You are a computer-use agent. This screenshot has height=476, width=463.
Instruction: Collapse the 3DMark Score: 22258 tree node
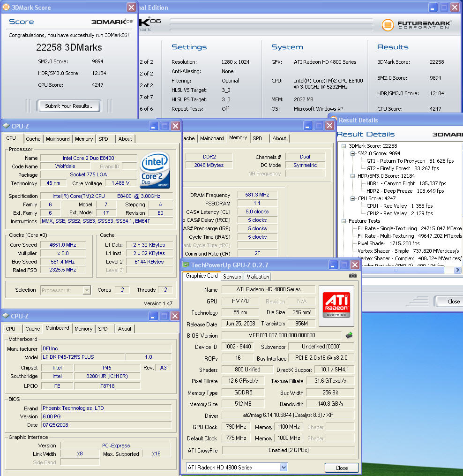(x=344, y=146)
